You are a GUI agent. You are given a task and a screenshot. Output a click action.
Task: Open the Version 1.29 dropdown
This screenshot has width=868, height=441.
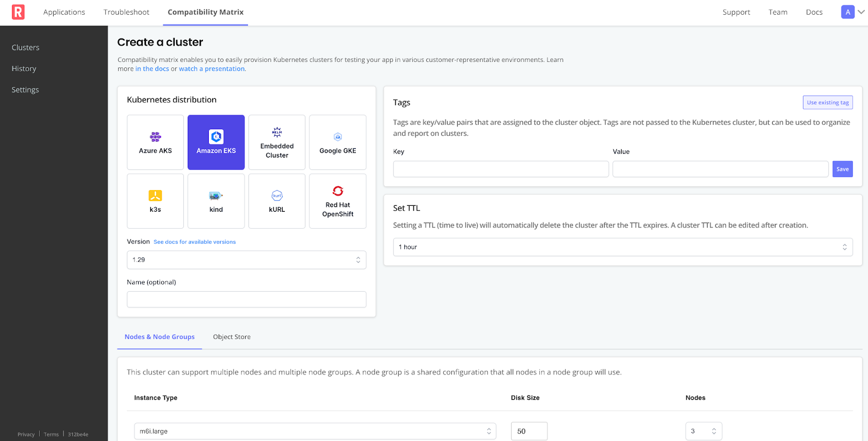(246, 260)
